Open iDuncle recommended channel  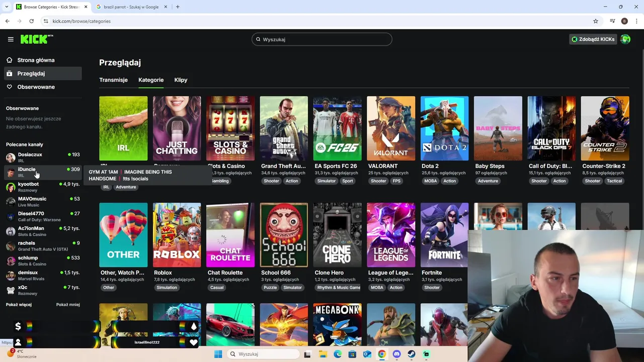[x=42, y=172]
